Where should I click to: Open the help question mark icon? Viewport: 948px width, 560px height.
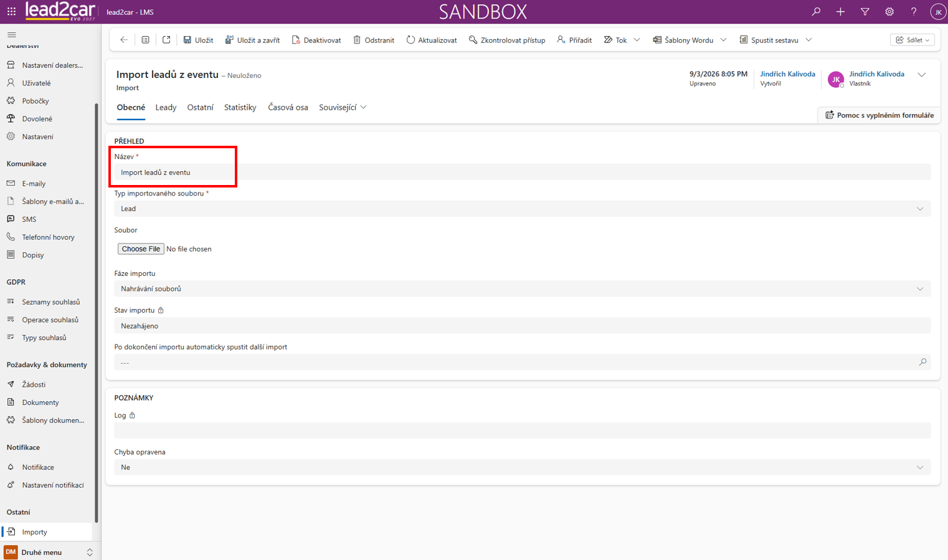pyautogui.click(x=914, y=12)
